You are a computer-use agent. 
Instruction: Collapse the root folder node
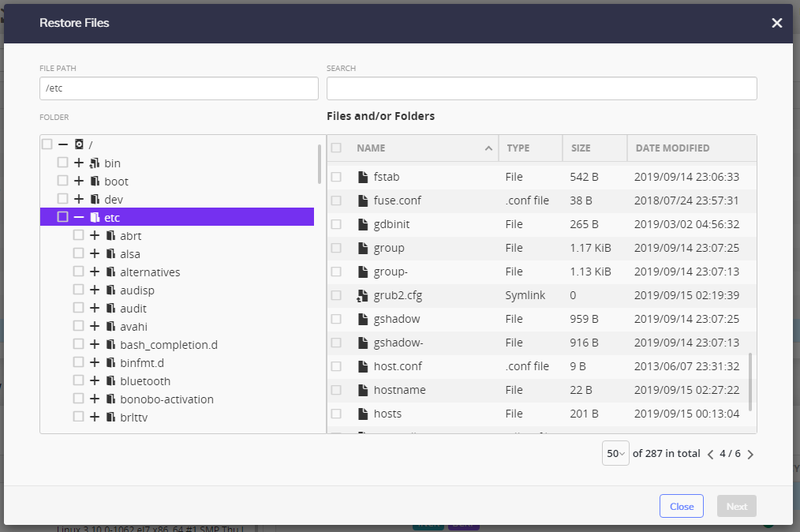(63, 144)
